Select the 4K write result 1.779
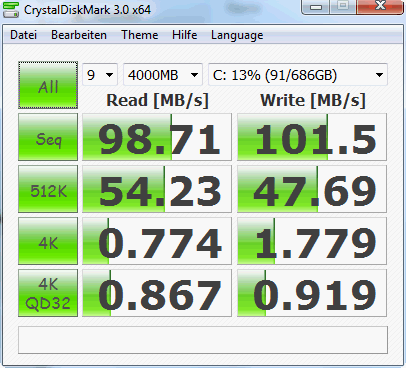The image size is (406, 368). click(312, 241)
